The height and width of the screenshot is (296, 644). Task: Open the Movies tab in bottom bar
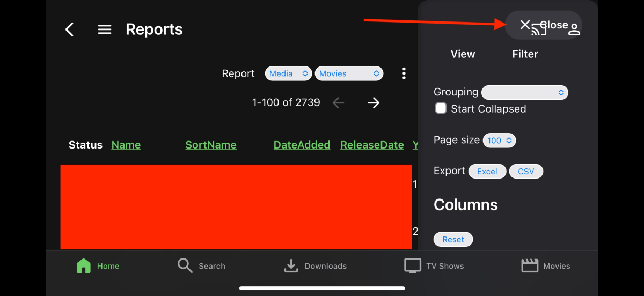point(546,266)
